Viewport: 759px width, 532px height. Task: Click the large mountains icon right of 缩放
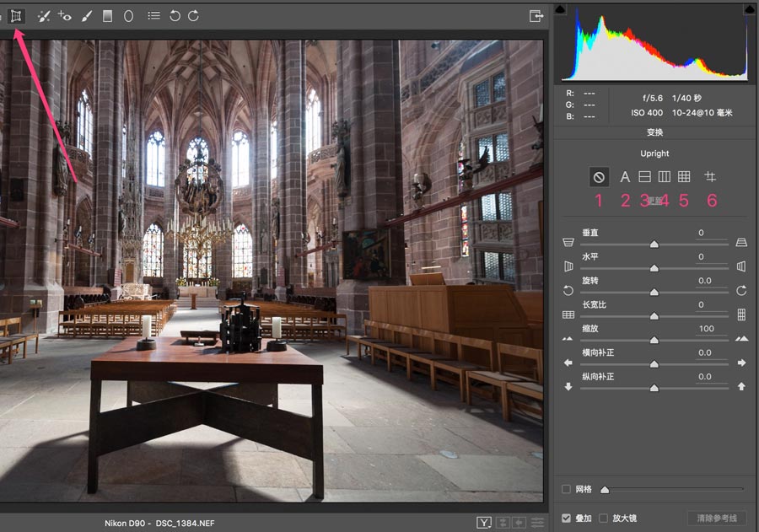741,338
